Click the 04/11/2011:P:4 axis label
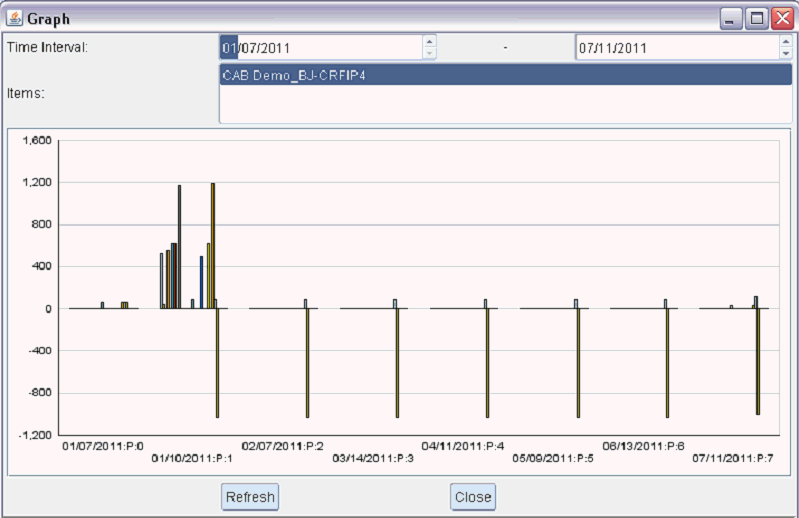Image resolution: width=799 pixels, height=518 pixels. (463, 446)
